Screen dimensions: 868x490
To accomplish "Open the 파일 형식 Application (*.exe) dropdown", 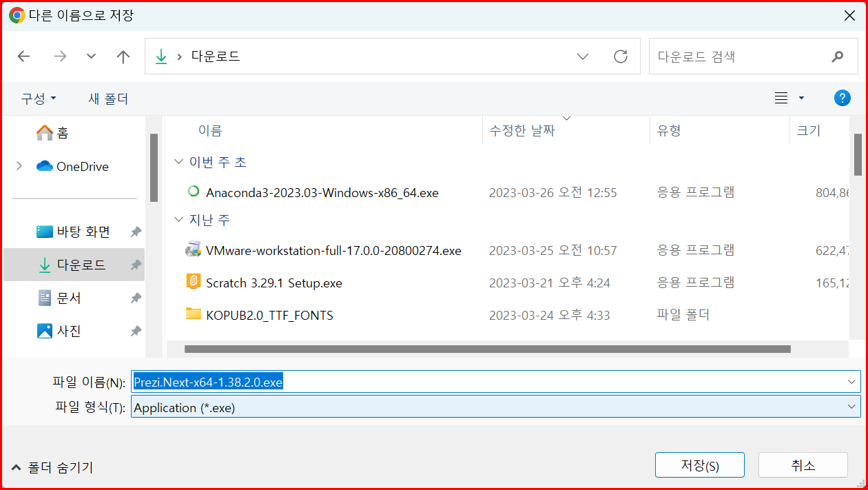I will coord(495,407).
